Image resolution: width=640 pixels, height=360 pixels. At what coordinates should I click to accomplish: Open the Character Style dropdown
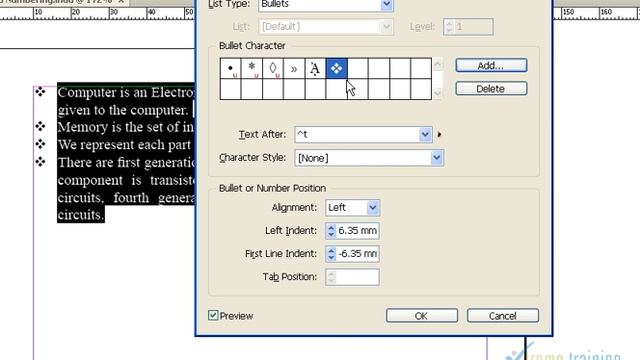[436, 158]
